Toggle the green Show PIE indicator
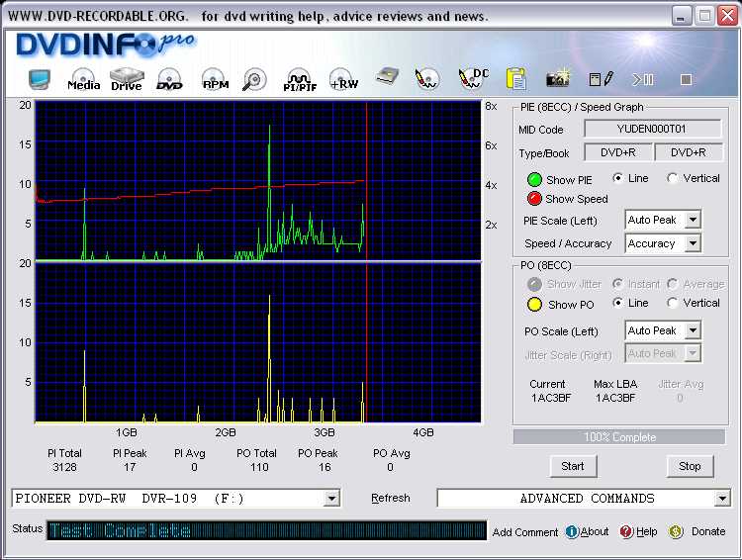 534,180
